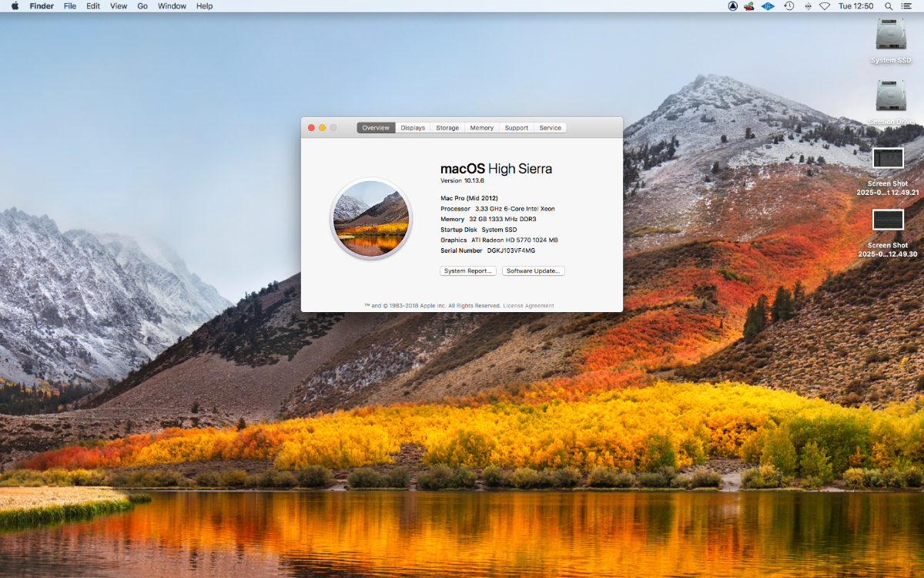924x578 pixels.
Task: Click the System Report button
Action: click(468, 271)
